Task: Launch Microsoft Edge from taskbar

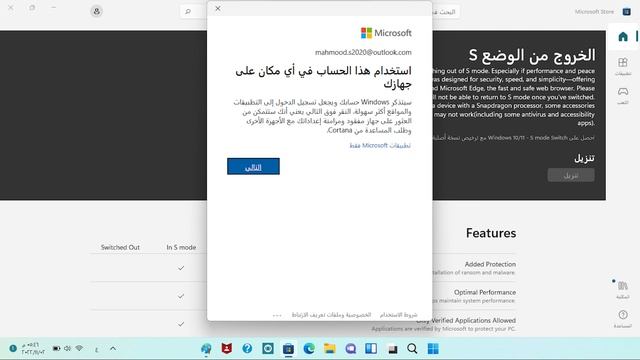Action: point(309,349)
